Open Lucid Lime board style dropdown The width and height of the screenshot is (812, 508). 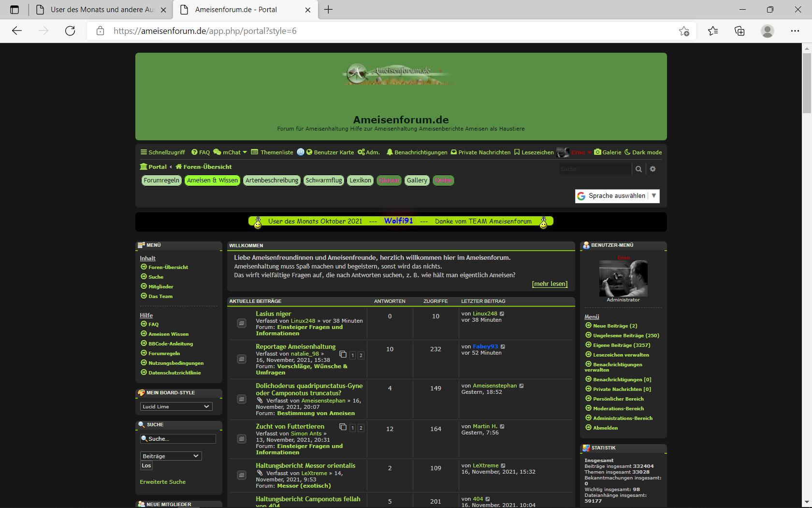pyautogui.click(x=176, y=406)
